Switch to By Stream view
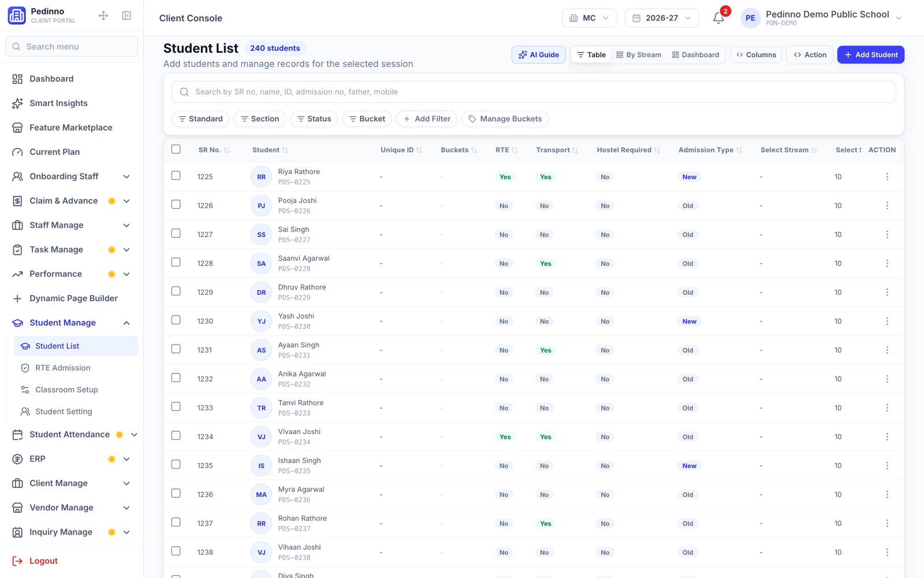 pos(639,55)
